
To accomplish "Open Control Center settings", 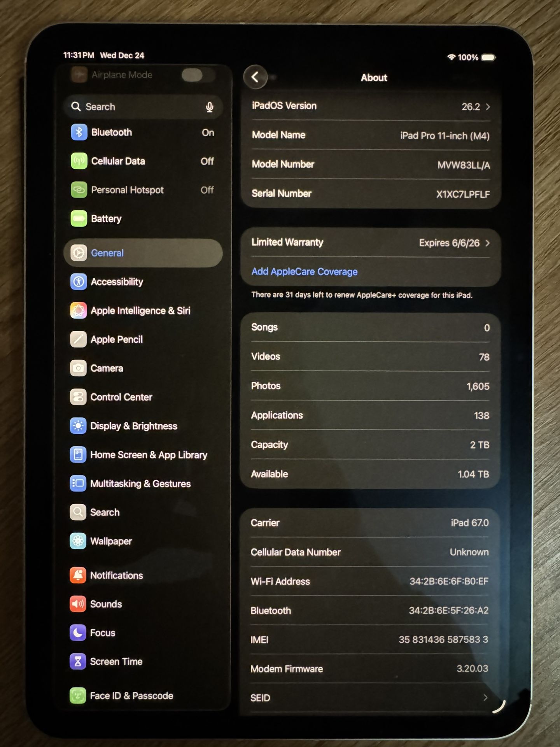I will point(143,397).
